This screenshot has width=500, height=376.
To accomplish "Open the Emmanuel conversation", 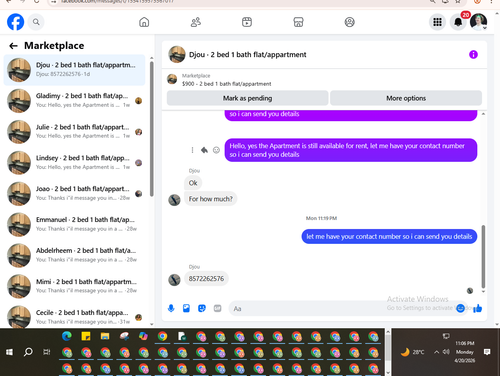I will (74, 224).
